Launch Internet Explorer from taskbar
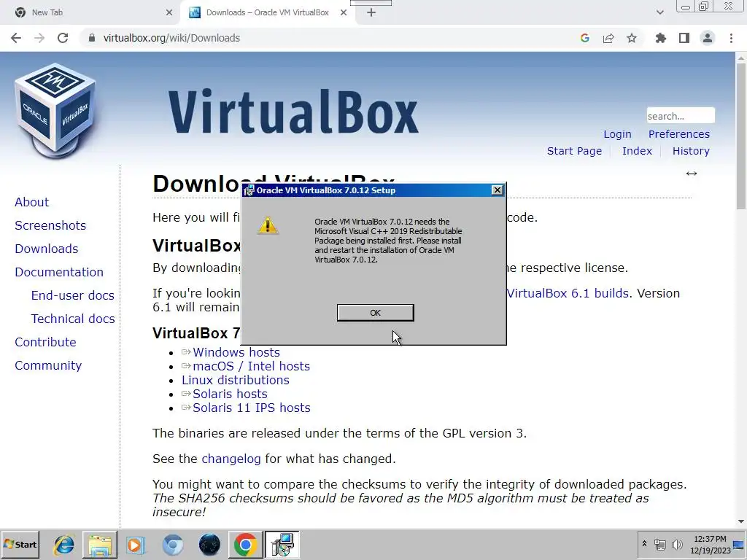Screen dimensions: 747x560 pos(64,544)
